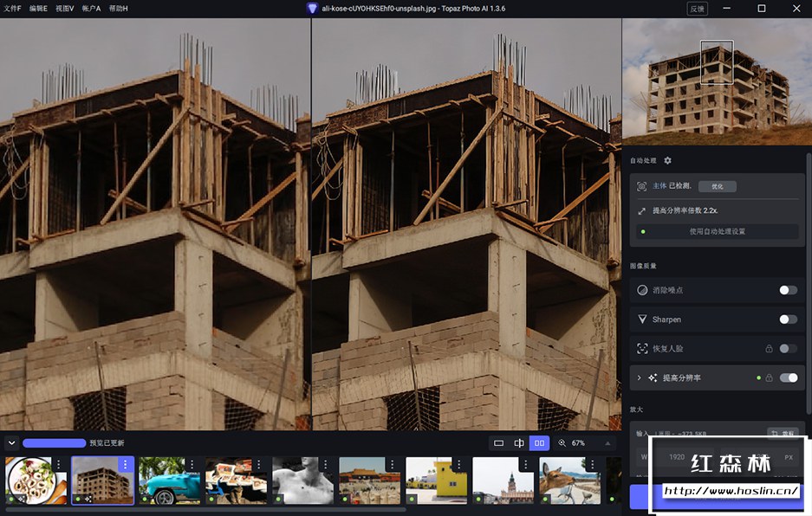Enable the 消除噪点 toggle
The width and height of the screenshot is (812, 516).
[788, 290]
